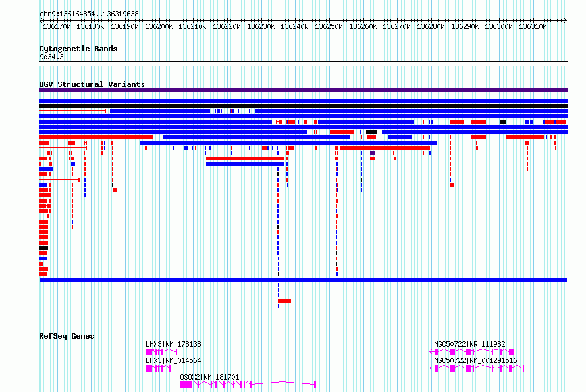The width and height of the screenshot is (586, 392).
Task: Select the red variant block near 136187k
Action: pyautogui.click(x=115, y=190)
